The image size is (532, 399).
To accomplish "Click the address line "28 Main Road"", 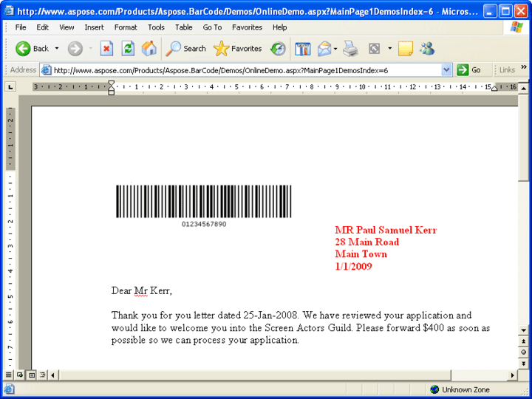I will pyautogui.click(x=367, y=242).
